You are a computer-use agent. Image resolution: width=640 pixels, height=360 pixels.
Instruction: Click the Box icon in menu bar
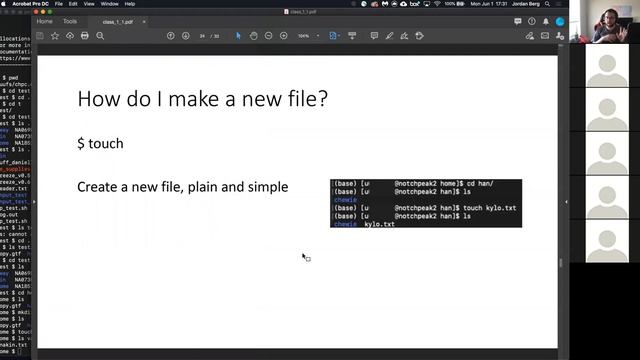[x=415, y=4]
